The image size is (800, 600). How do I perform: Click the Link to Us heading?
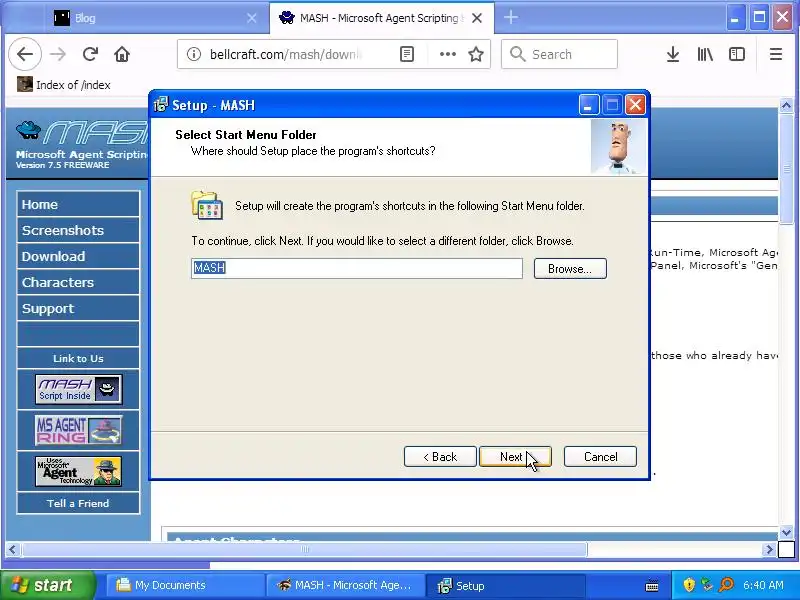[x=78, y=359]
